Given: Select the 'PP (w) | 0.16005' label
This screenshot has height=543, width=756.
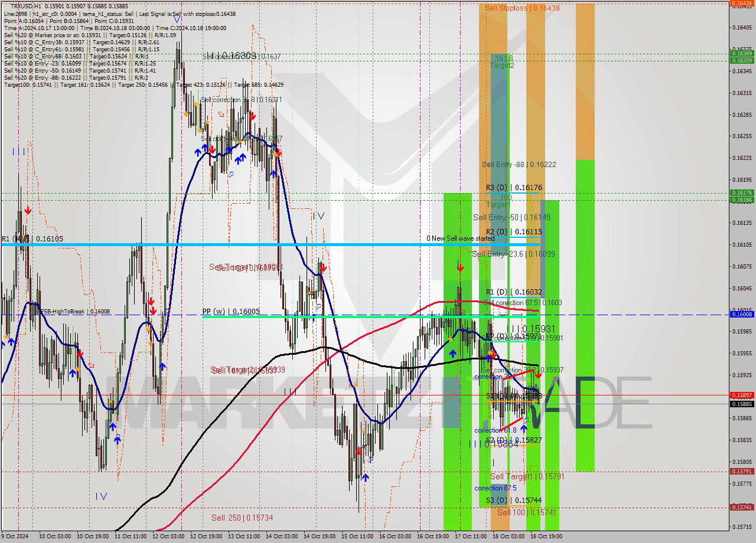Looking at the screenshot, I should pyautogui.click(x=231, y=311).
